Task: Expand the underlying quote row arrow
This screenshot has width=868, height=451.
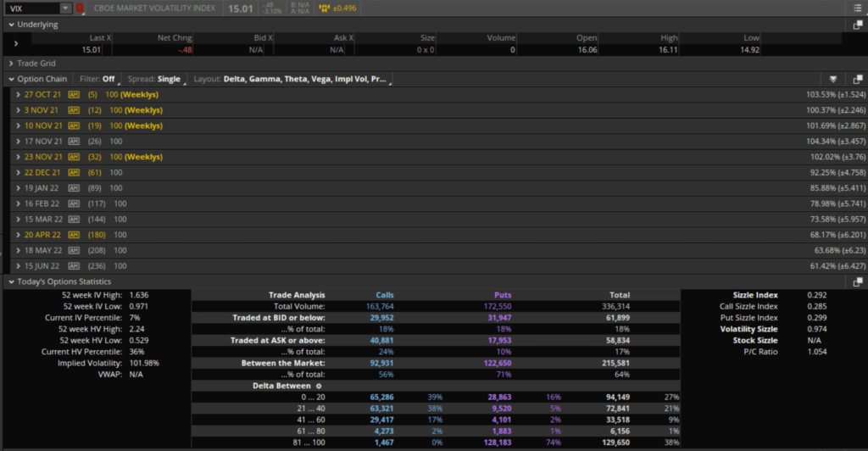Action: point(16,43)
